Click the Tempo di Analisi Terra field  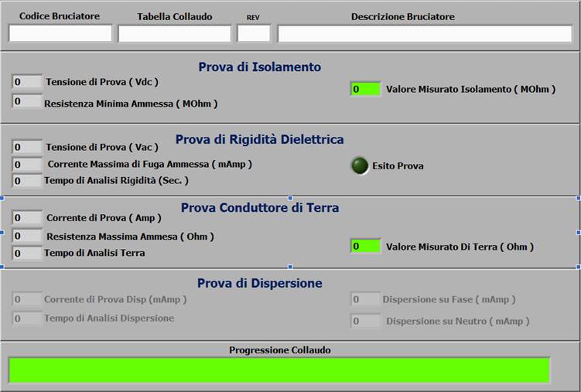(28, 253)
